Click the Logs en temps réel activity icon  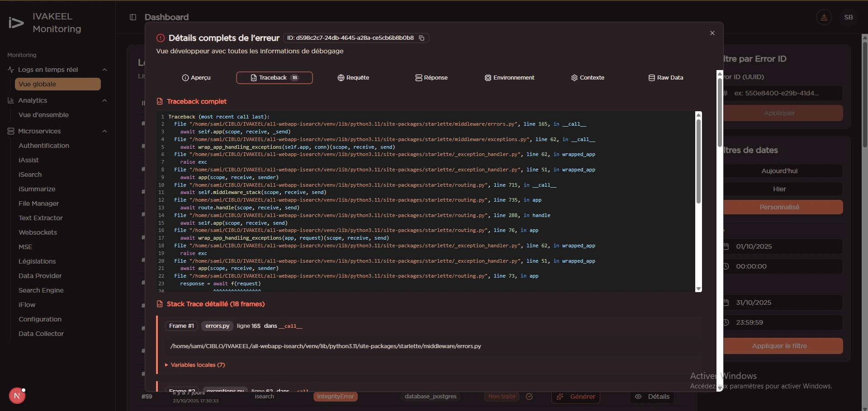click(11, 70)
